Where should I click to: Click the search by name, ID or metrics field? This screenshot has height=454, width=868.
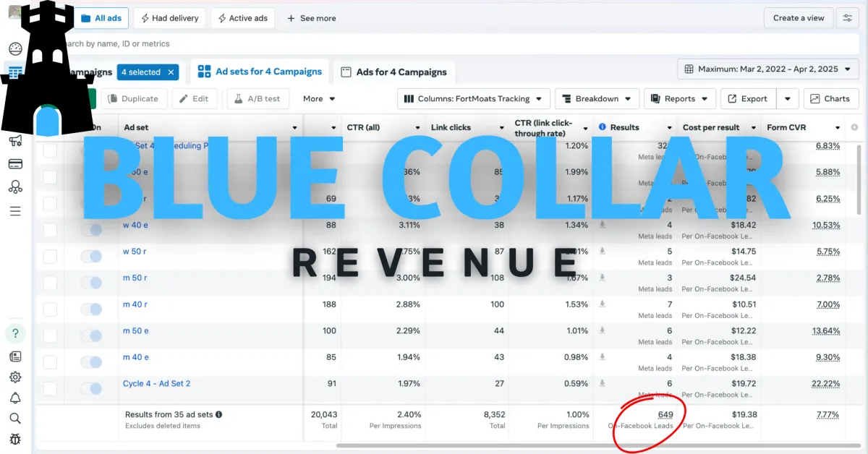point(448,43)
